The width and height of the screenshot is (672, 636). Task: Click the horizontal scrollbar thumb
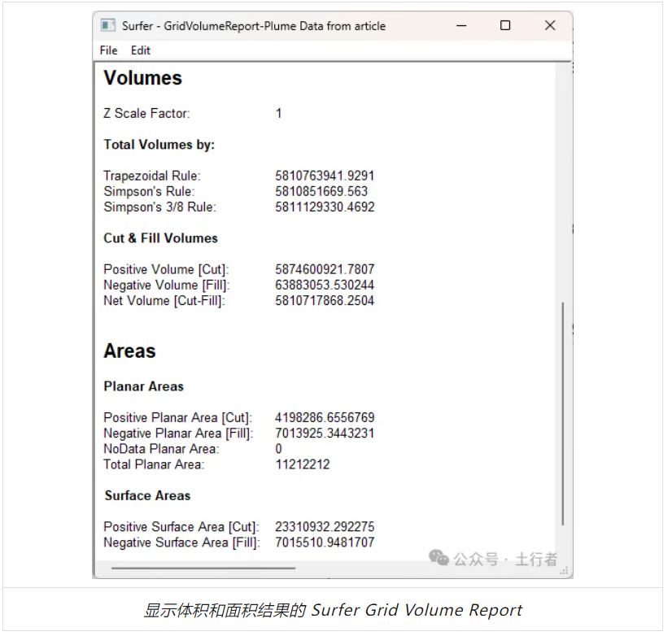[x=203, y=568]
